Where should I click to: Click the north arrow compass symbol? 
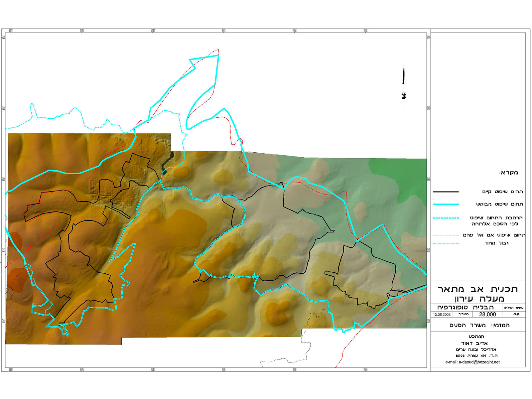coord(404,84)
